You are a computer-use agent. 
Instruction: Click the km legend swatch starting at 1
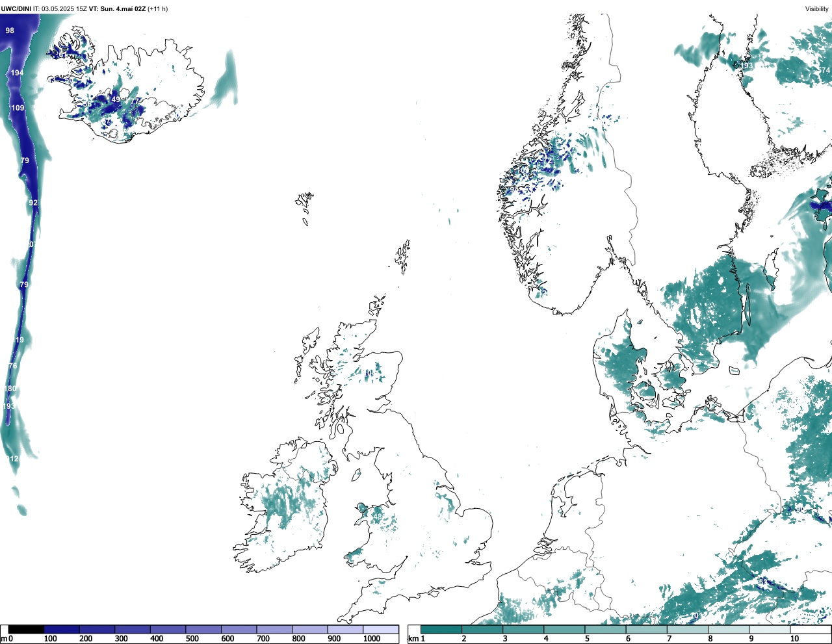click(441, 630)
